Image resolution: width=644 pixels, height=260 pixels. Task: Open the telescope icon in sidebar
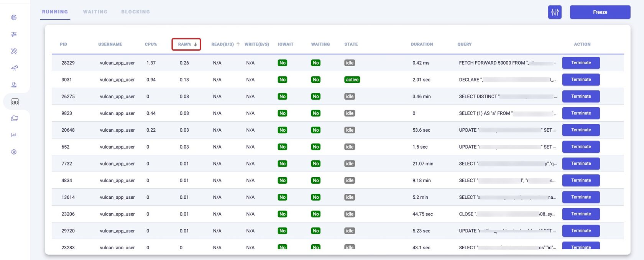14,68
